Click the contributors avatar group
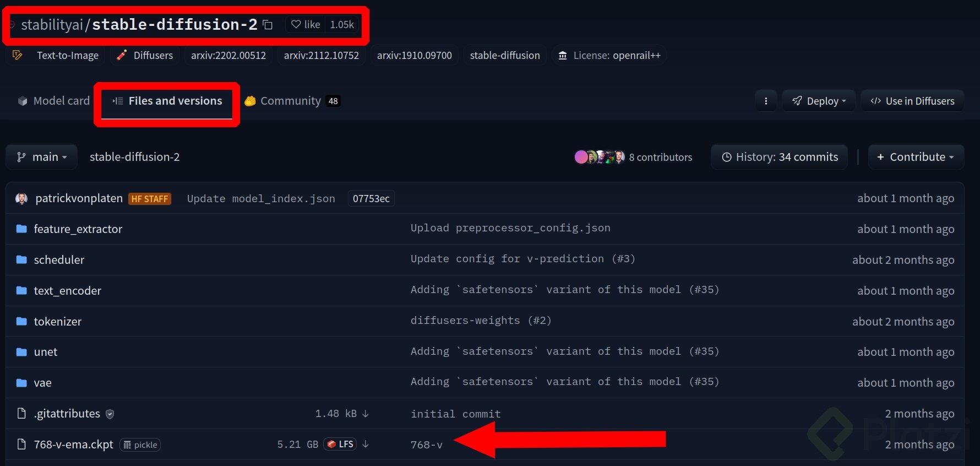 pos(600,157)
